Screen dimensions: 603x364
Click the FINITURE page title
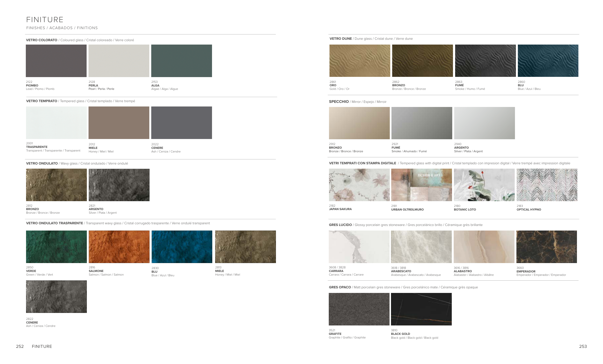45,20
